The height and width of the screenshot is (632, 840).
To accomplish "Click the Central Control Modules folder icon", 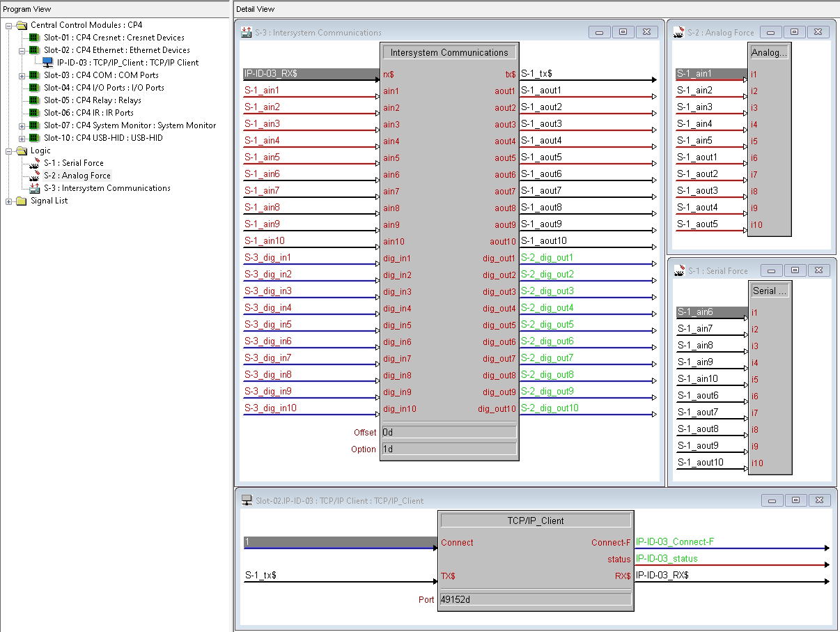I will point(21,25).
